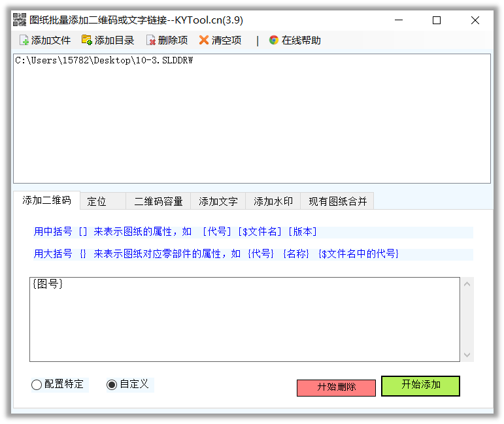
Task: Open the 现有图纸合并 tab
Action: click(x=337, y=201)
